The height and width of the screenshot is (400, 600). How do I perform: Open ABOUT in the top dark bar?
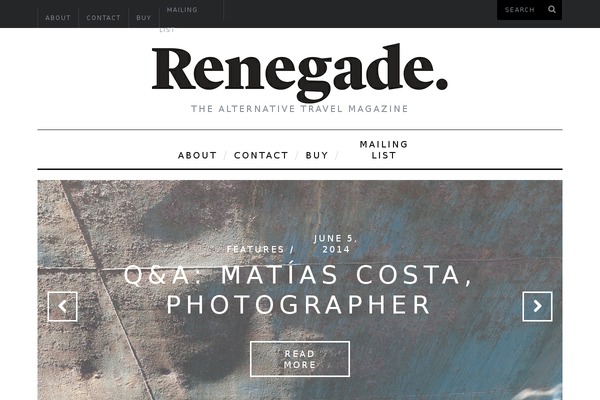click(x=58, y=18)
